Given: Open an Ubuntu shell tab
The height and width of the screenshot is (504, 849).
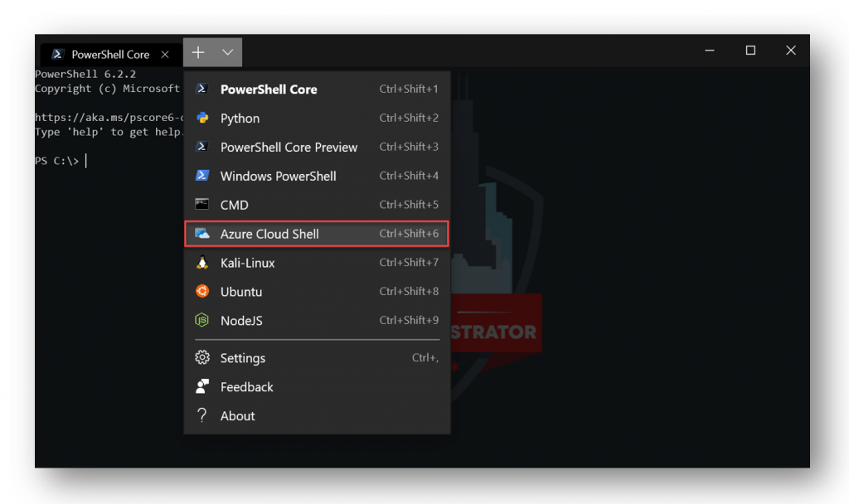Looking at the screenshot, I should (317, 291).
